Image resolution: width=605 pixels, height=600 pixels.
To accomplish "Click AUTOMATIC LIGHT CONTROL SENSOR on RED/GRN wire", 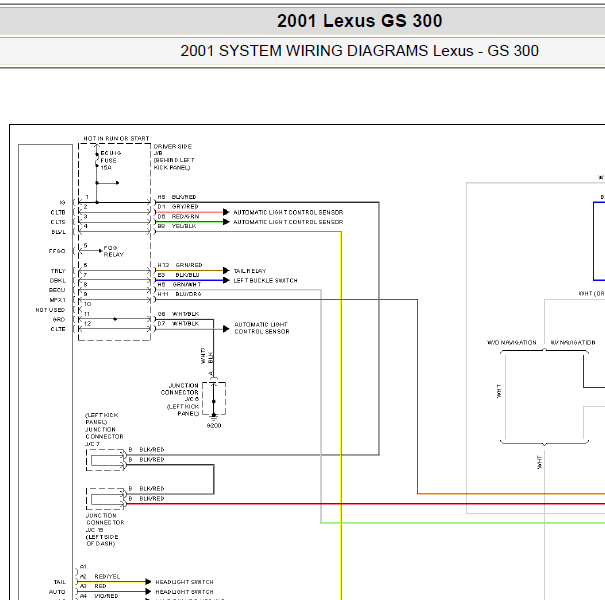I will [288, 222].
